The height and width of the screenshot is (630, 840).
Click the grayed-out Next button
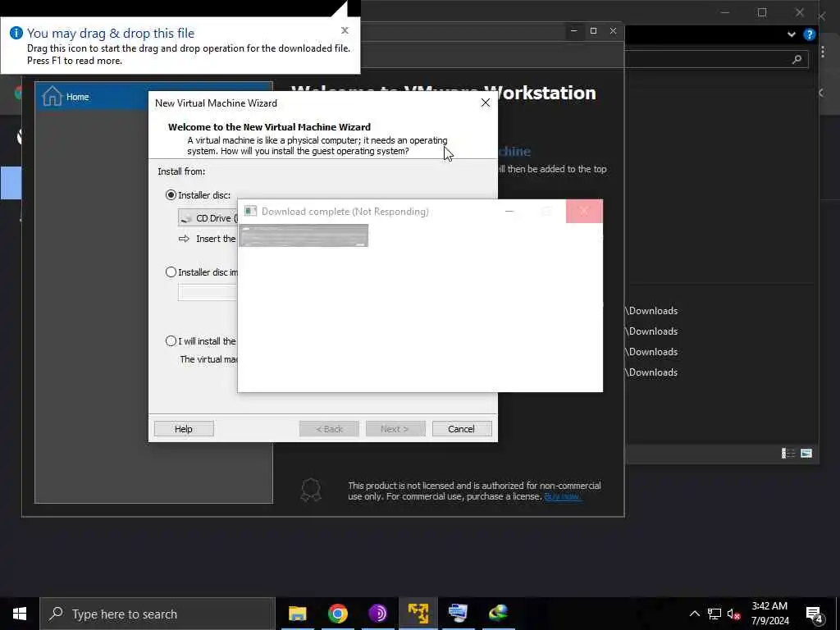click(x=395, y=429)
